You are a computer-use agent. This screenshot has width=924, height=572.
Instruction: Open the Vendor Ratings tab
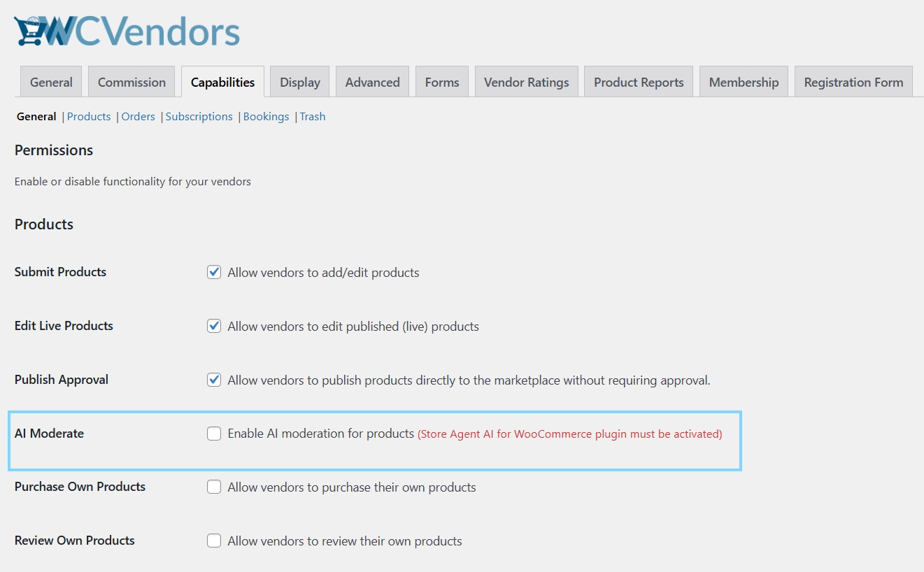527,83
